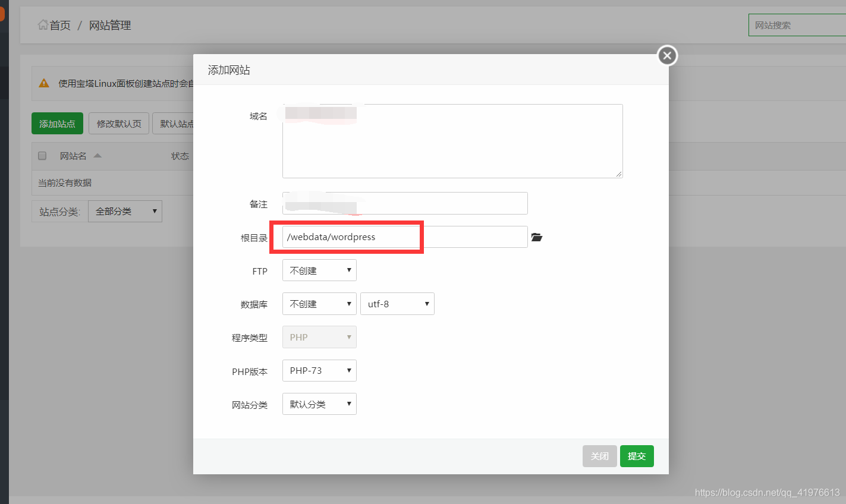
Task: Click the 添加网站 dialog title
Action: [229, 70]
